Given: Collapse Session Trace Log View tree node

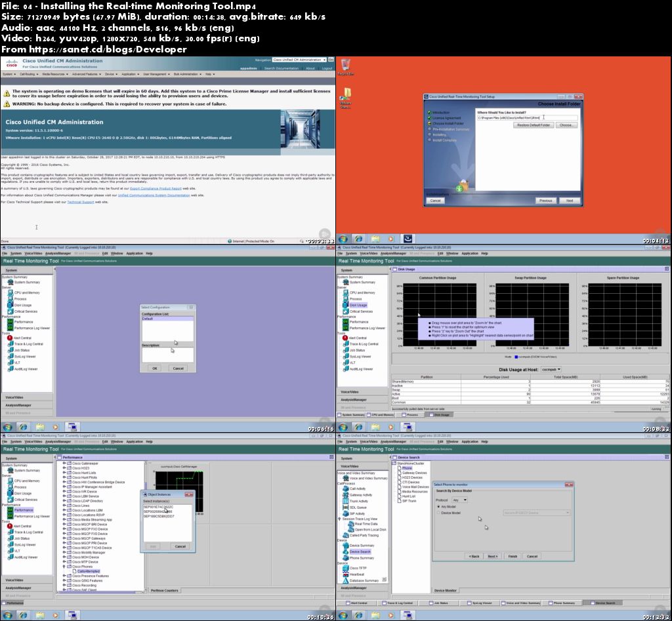Looking at the screenshot, I should [x=340, y=519].
